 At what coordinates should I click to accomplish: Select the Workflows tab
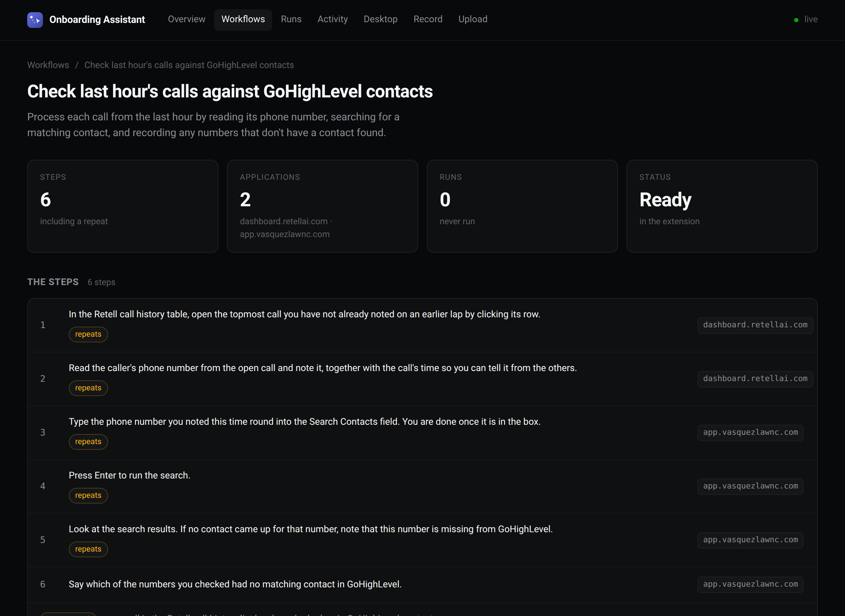coord(243,19)
